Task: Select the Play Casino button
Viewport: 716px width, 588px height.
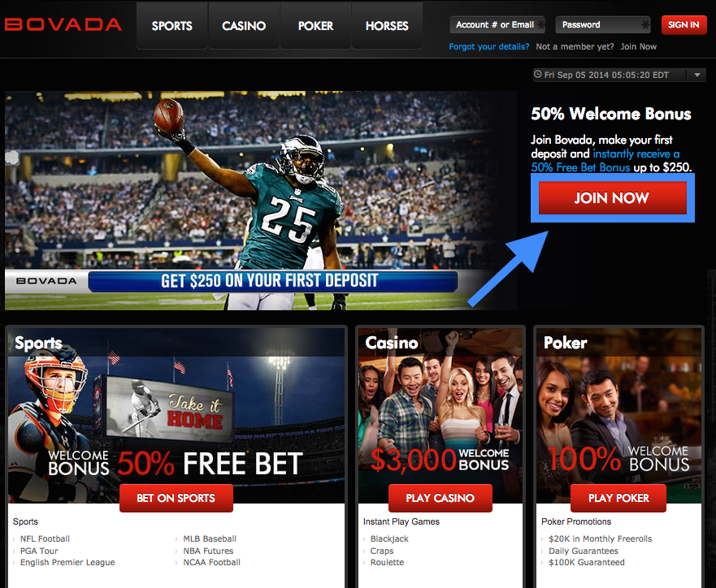Action: tap(440, 498)
